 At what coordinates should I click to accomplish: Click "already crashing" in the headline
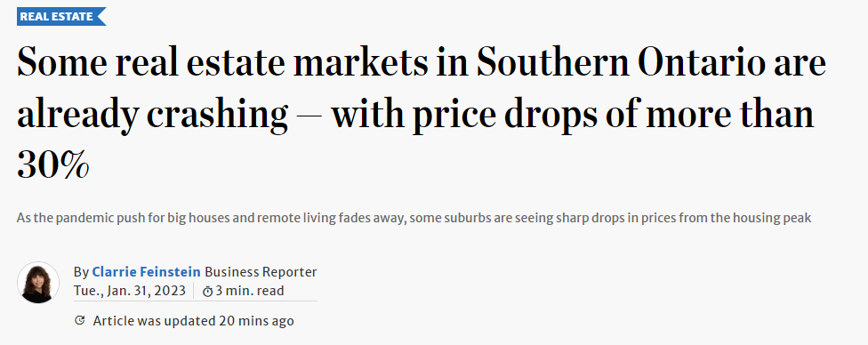(152, 116)
